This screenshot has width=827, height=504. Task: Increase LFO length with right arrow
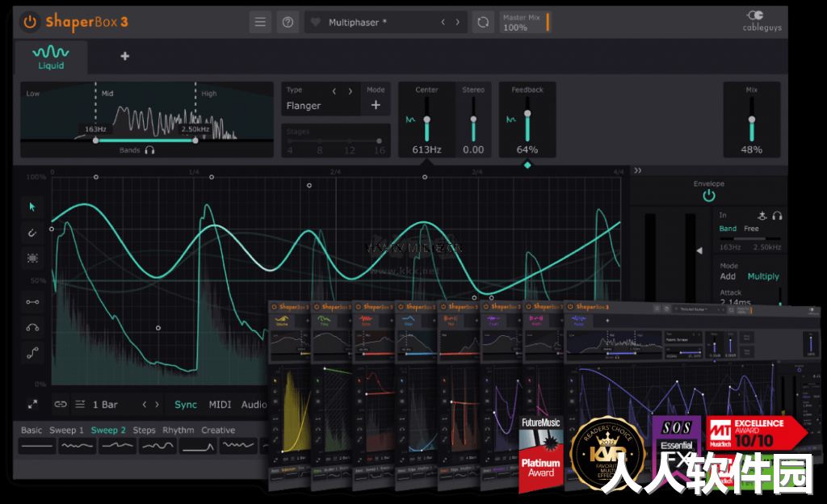[157, 405]
